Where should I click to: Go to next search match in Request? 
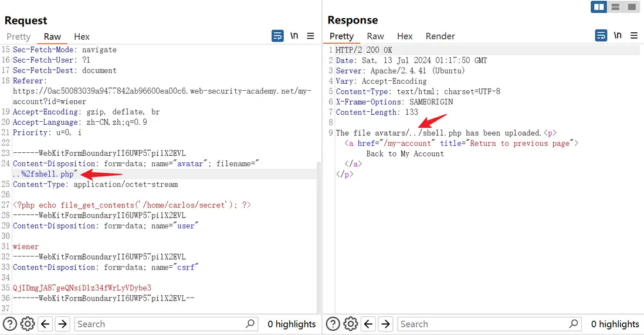tap(62, 324)
